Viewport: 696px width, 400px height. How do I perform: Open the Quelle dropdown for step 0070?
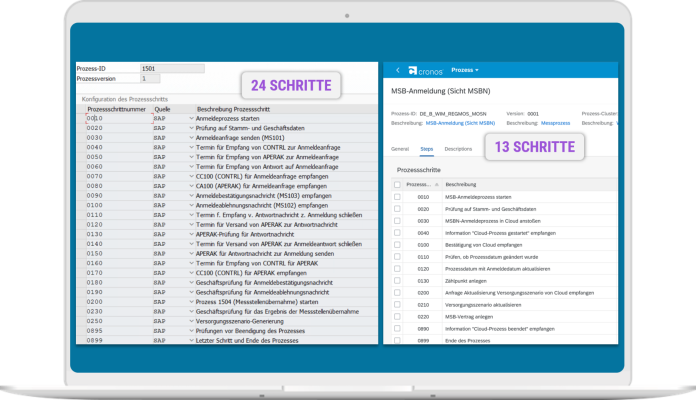coord(191,176)
